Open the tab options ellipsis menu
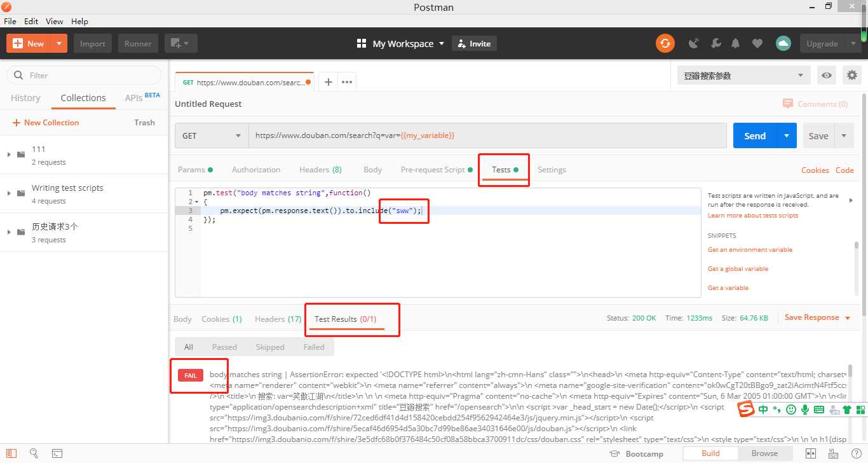Screen dimensions: 868x463 346,81
